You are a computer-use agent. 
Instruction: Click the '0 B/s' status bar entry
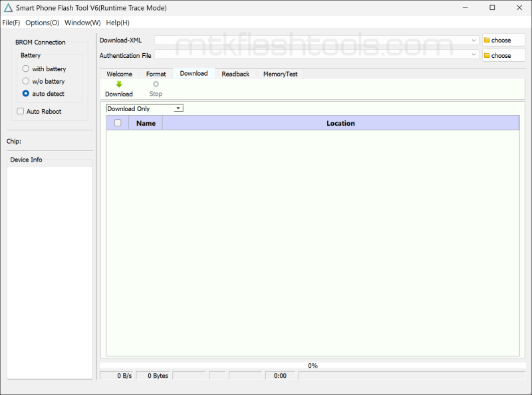tap(118, 376)
